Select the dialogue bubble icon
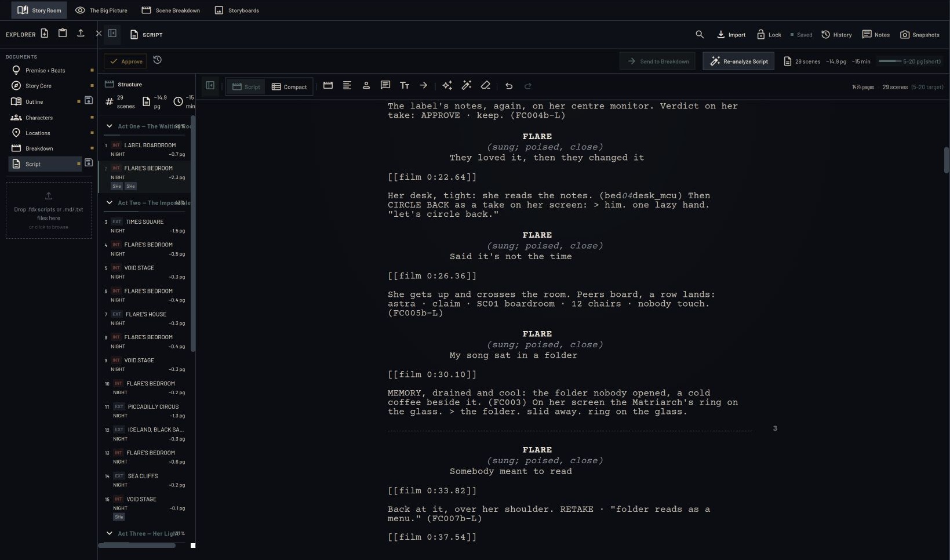Screen dimensions: 950x560 coord(385,85)
